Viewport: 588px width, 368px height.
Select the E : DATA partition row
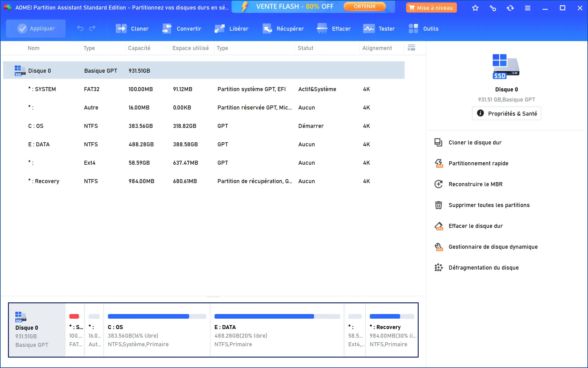[x=204, y=144]
